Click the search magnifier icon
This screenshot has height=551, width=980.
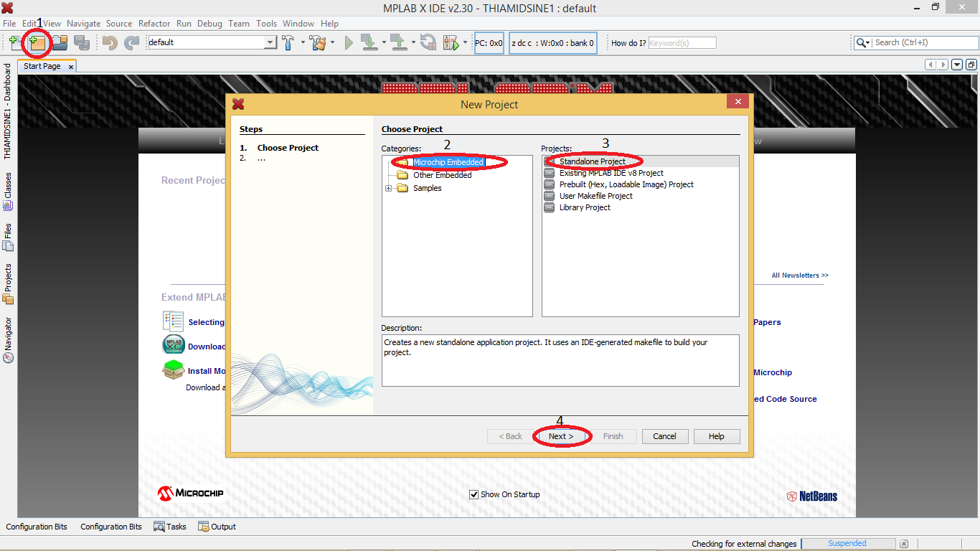(860, 43)
